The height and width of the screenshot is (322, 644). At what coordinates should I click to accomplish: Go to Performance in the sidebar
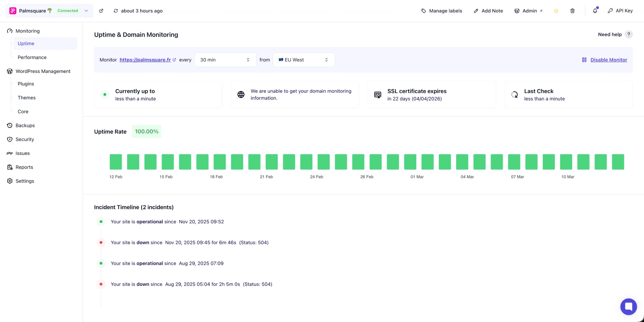(x=32, y=57)
